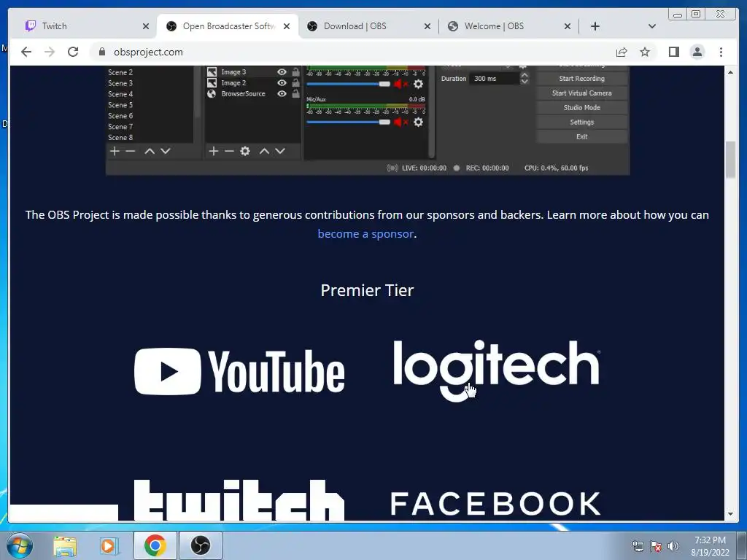Click the Chrome taskbar icon
Screen dimensions: 747x560
(155, 545)
